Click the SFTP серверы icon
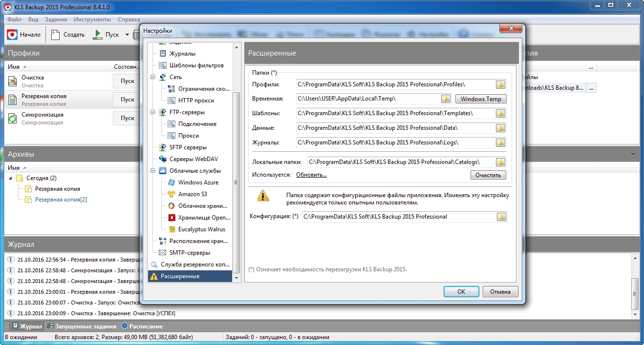The height and width of the screenshot is (345, 644). [x=162, y=147]
